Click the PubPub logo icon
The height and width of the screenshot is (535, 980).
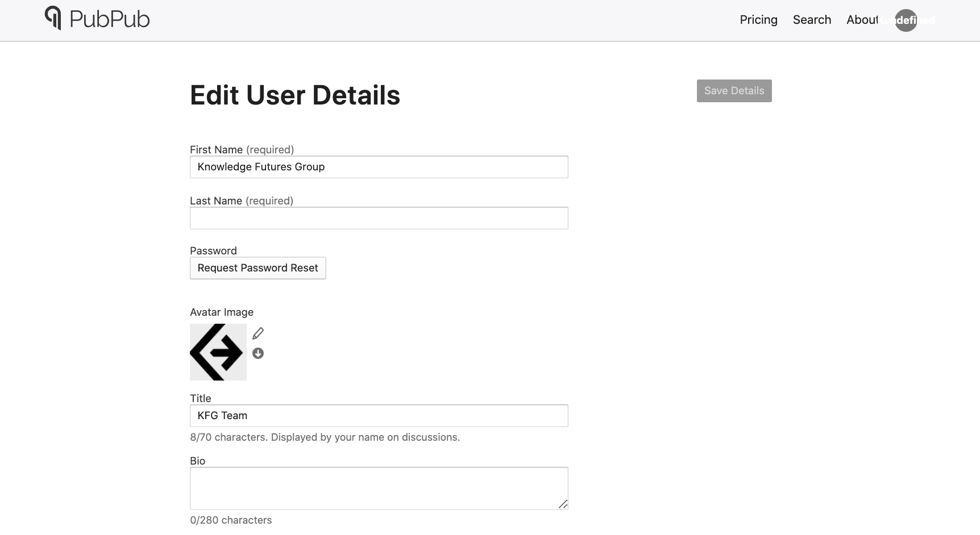[54, 18]
